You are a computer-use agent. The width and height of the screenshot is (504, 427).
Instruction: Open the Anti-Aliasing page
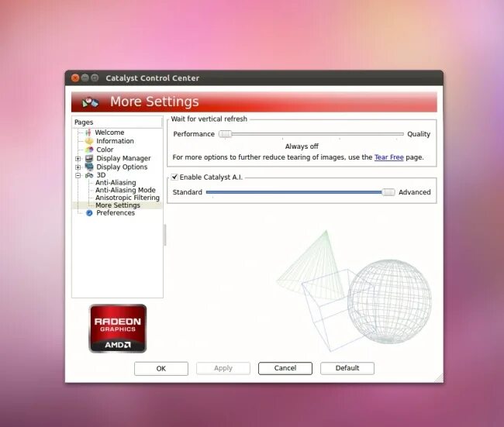click(x=116, y=182)
